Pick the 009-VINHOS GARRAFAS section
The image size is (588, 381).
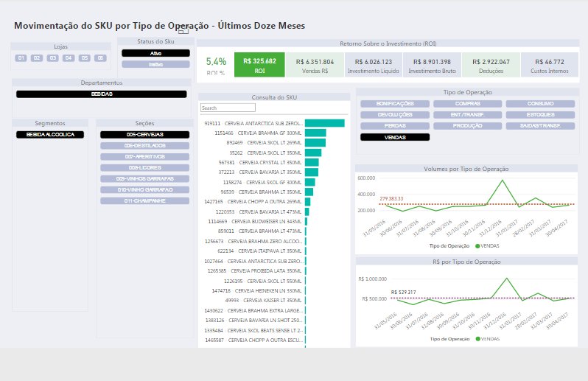click(x=144, y=178)
